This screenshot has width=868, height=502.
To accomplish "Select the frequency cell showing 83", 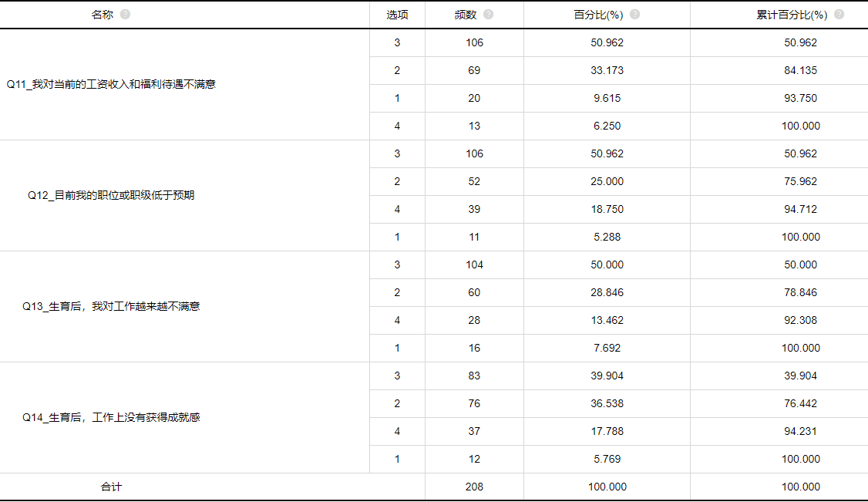I will pyautogui.click(x=474, y=376).
